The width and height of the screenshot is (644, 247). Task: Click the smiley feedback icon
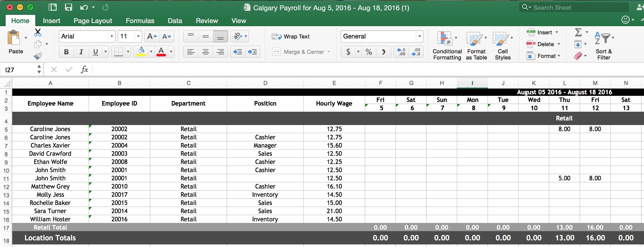click(626, 20)
